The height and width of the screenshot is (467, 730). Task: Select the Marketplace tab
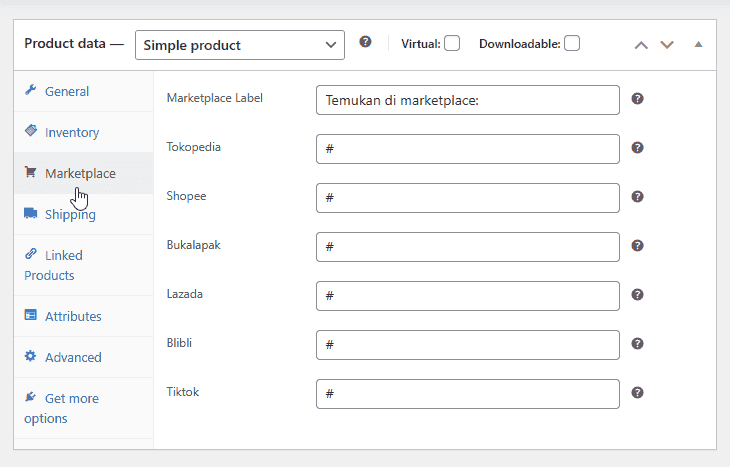coord(84,173)
